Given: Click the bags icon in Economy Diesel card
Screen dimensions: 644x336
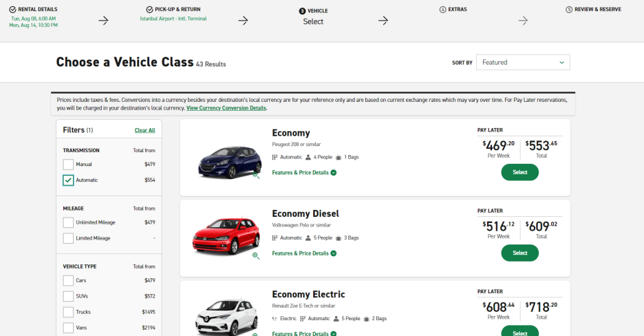Looking at the screenshot, I should pos(339,238).
